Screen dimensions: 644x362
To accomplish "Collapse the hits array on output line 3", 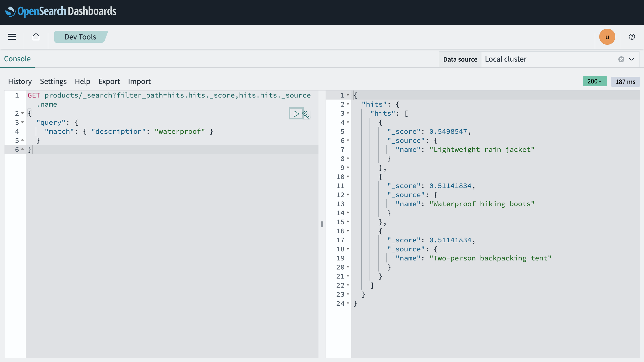I will [x=348, y=113].
